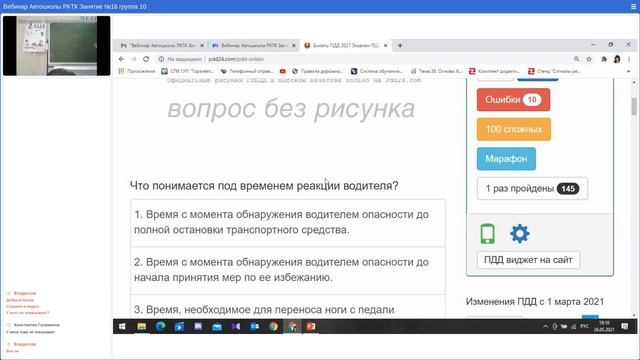Open PowerPoint from the taskbar
The height and width of the screenshot is (360, 640).
click(x=311, y=327)
